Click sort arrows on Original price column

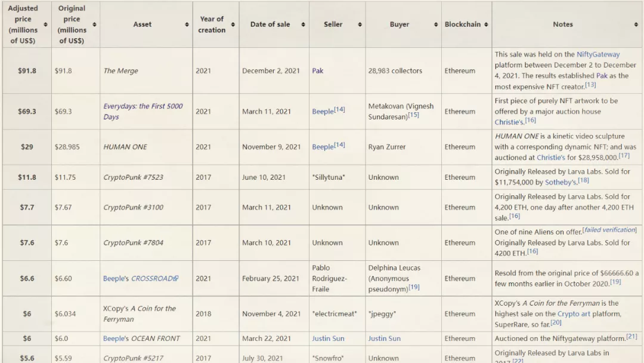point(94,24)
